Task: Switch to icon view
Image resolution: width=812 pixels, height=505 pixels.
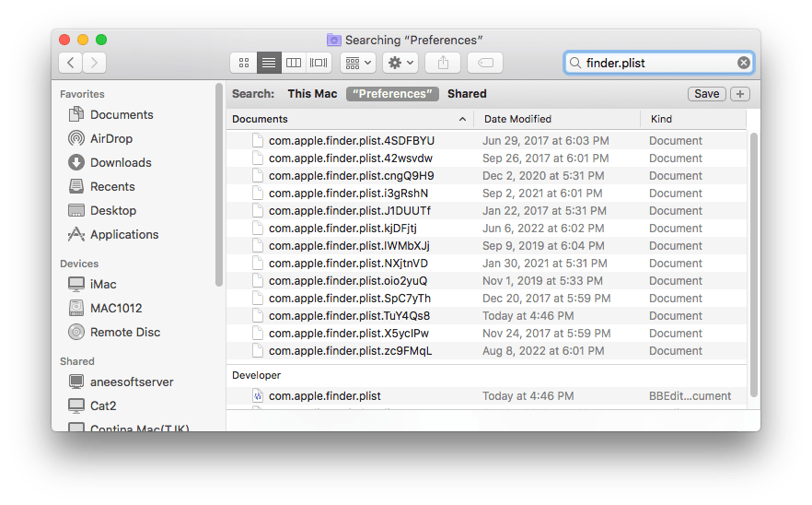Action: (x=244, y=63)
